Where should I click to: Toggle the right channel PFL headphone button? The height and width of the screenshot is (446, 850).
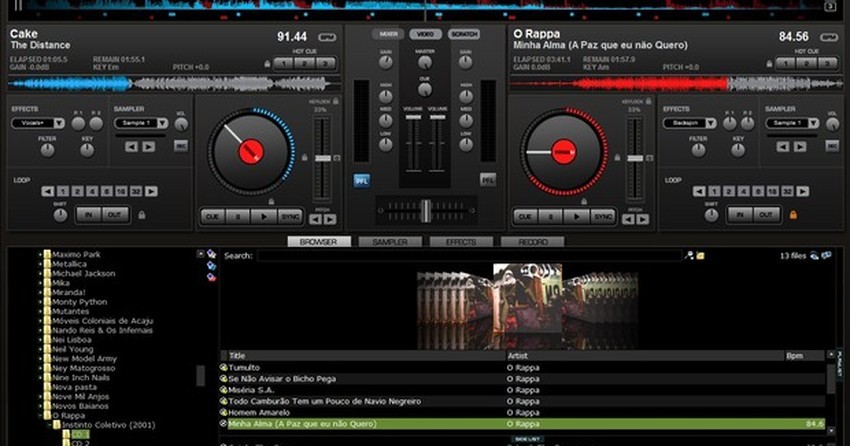[488, 180]
